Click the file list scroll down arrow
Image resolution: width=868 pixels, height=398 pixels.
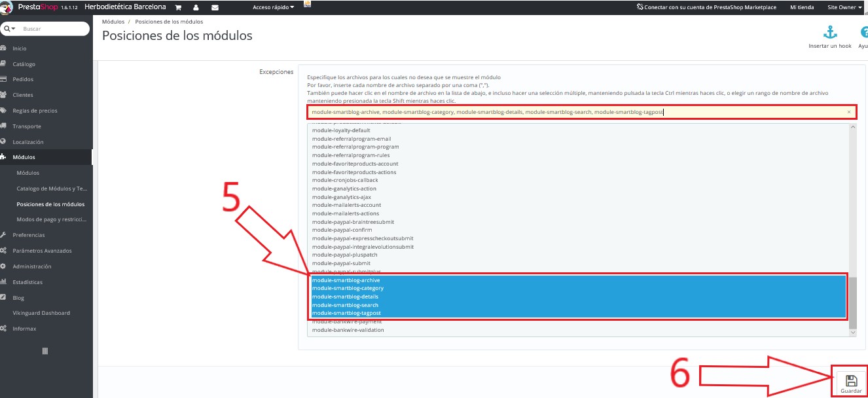pos(852,333)
